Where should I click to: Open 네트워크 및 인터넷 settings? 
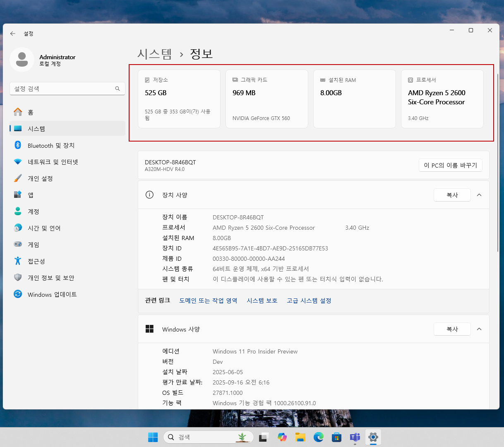click(67, 162)
